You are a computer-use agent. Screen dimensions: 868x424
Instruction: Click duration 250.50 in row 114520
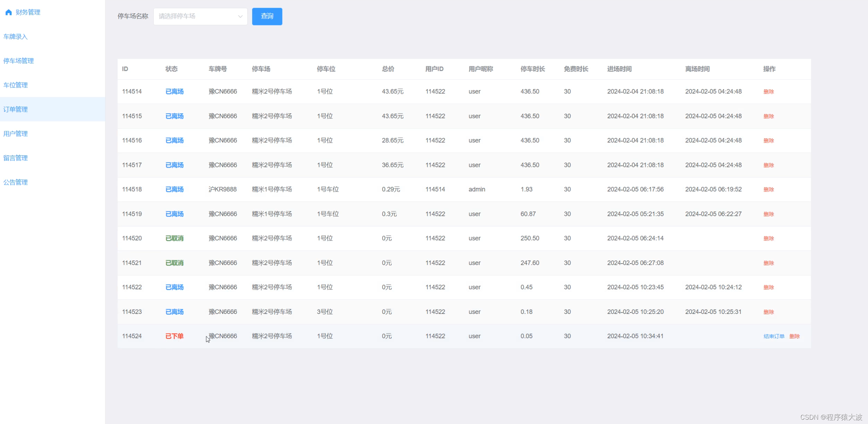point(530,238)
